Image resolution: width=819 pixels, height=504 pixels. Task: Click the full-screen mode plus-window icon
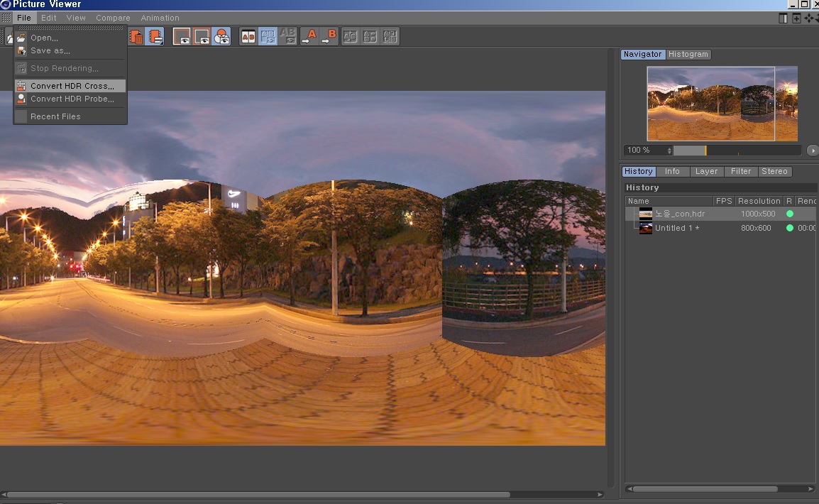pyautogui.click(x=796, y=18)
